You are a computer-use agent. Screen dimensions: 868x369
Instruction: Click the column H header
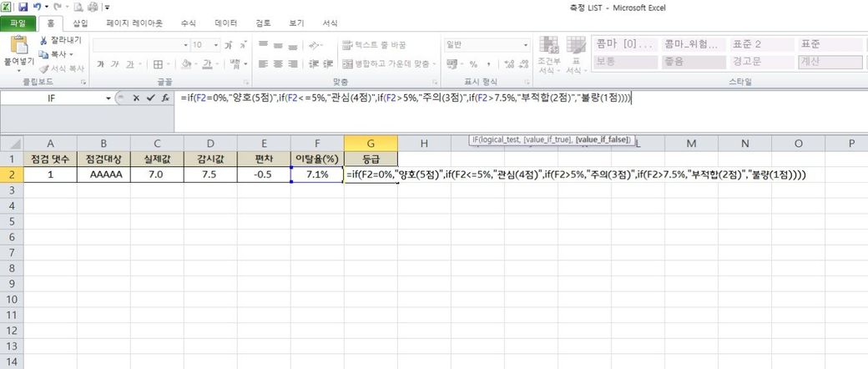coord(424,144)
